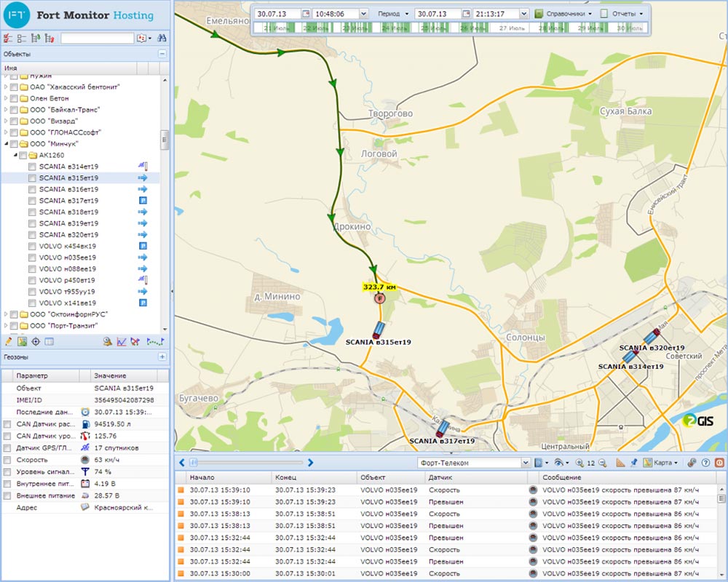Expand ООО "Хакасский бентонит" tree node

(6, 87)
